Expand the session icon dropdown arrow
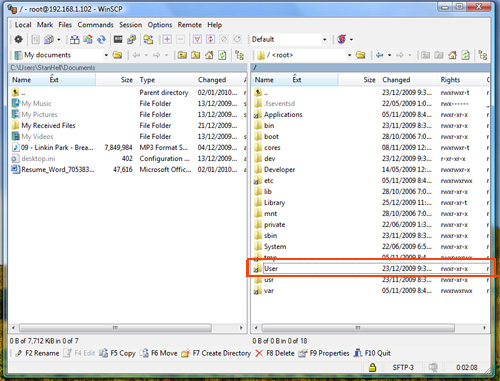Screen dimensions: 500x381 point(351,39)
